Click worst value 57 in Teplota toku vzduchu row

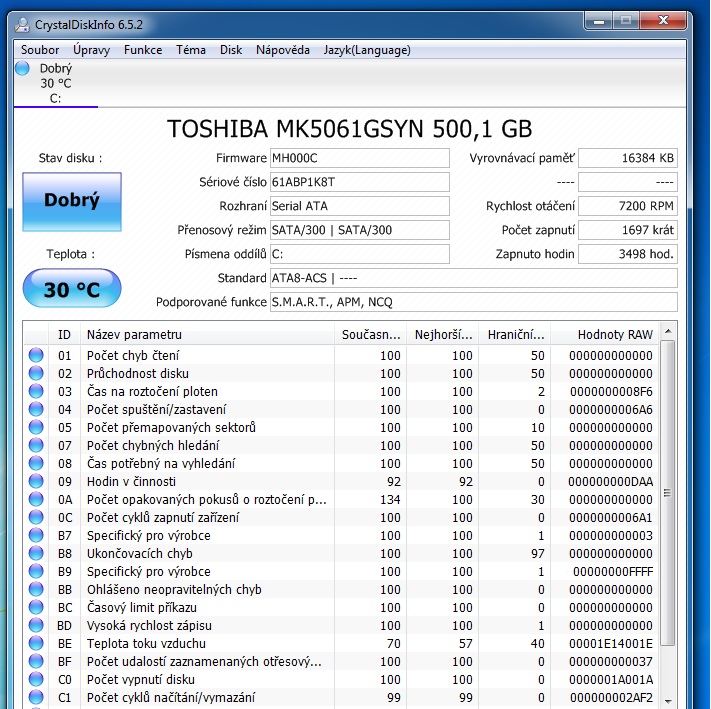coord(465,643)
